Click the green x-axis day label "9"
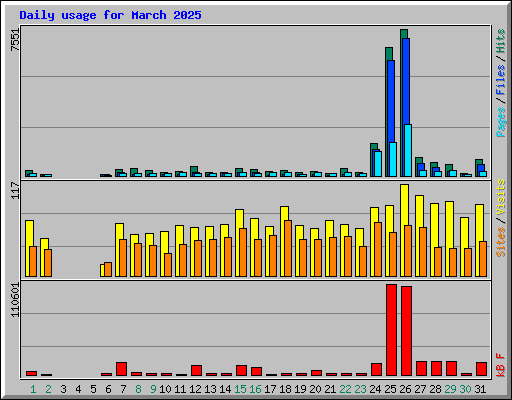Image resolution: width=512 pixels, height=400 pixels. [153, 389]
